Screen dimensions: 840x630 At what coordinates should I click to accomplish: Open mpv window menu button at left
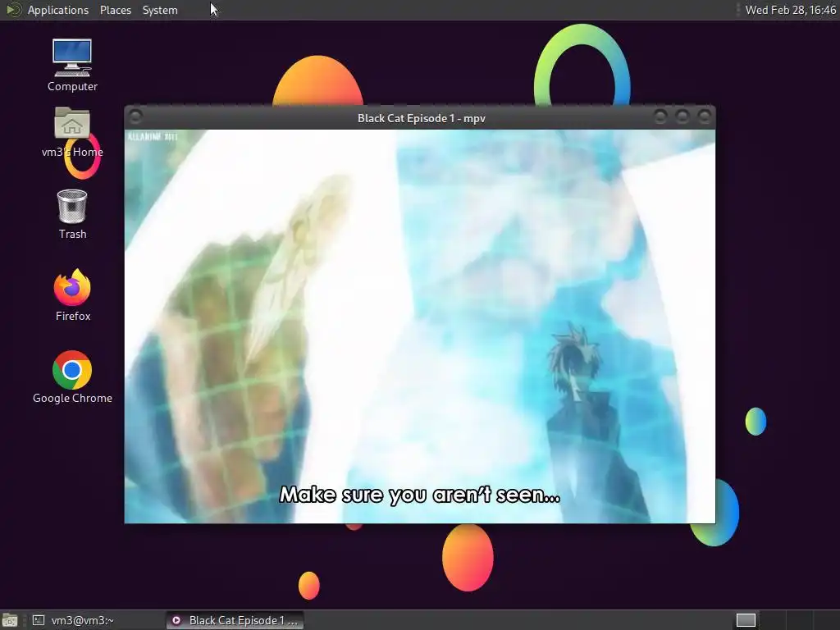(x=135, y=116)
